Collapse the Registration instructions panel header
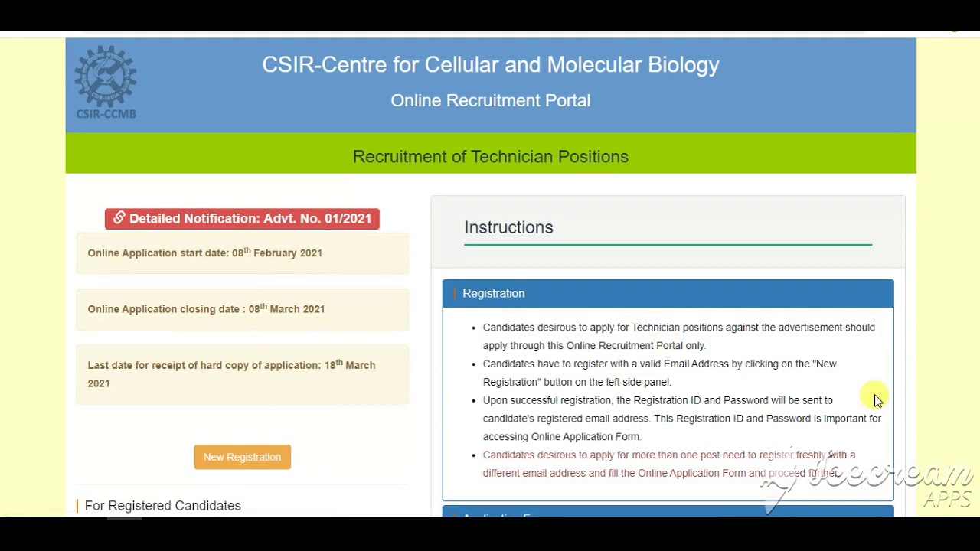980x551 pixels. click(x=668, y=293)
